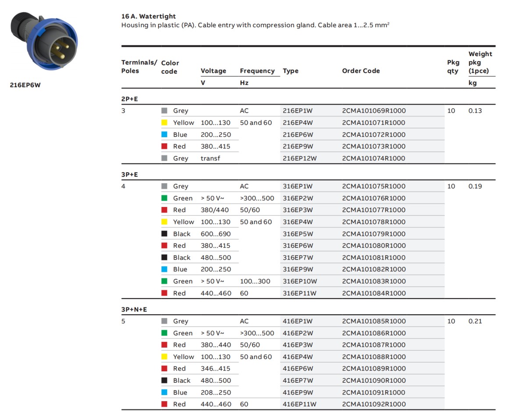Select type cell 316EP11W
This screenshot has width=526, height=420.
(299, 293)
